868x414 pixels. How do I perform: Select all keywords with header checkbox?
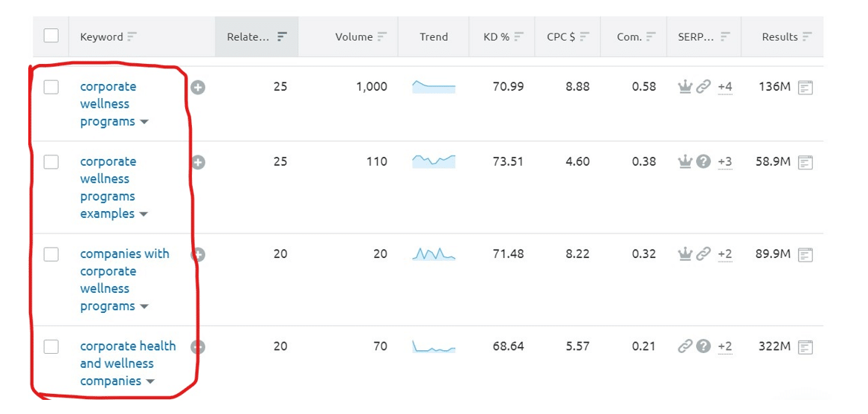(x=51, y=36)
